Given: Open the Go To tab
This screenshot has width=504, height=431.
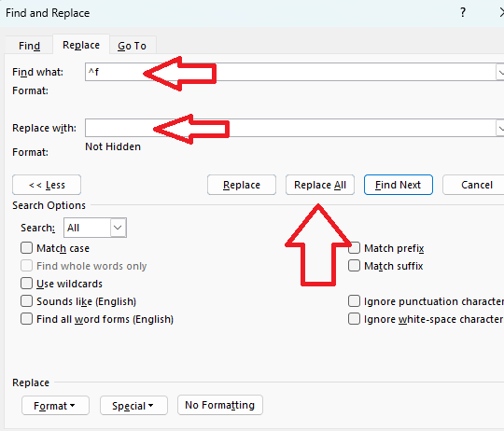Looking at the screenshot, I should coord(133,46).
